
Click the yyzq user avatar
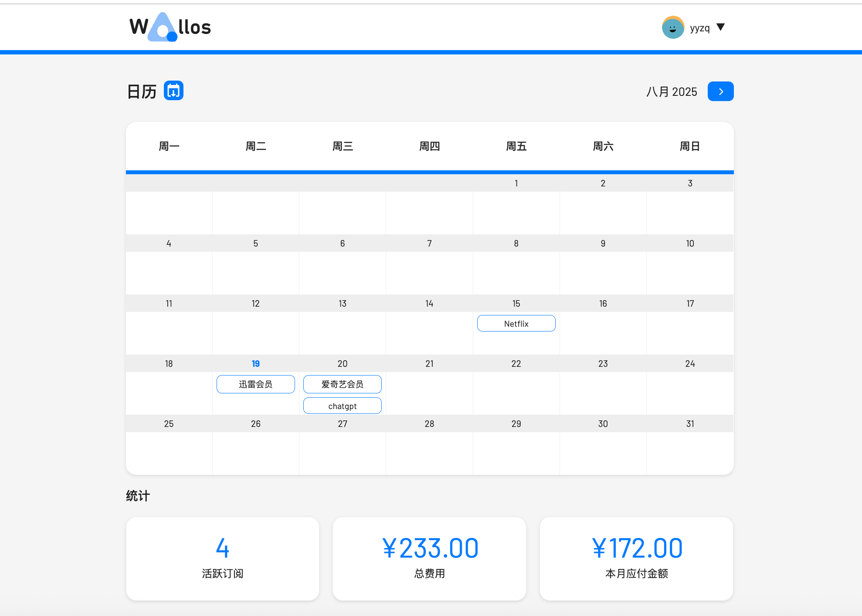click(672, 27)
